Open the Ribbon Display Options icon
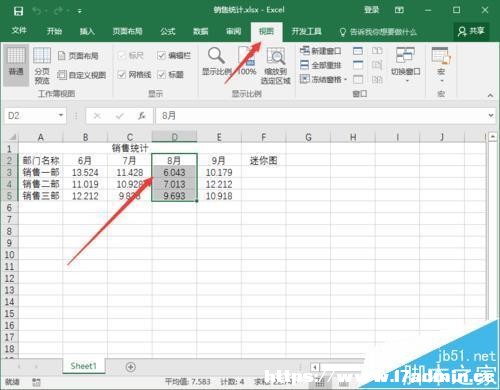This screenshot has width=500, height=390. [x=399, y=10]
